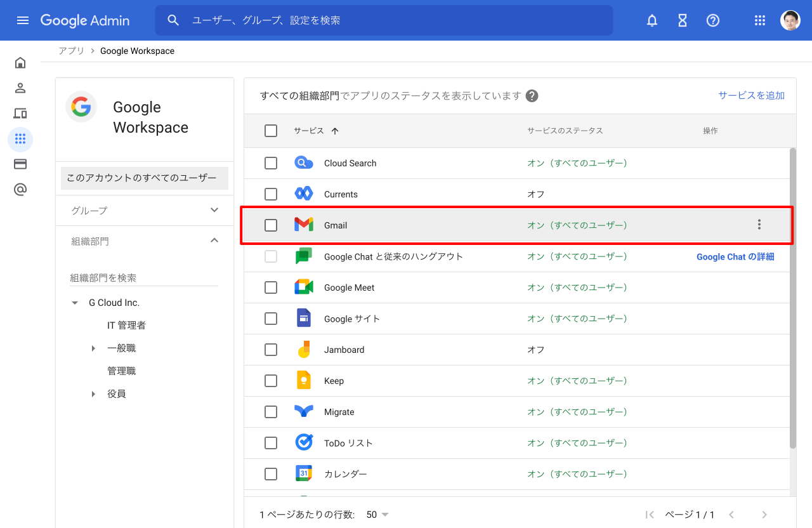The height and width of the screenshot is (528, 812).
Task: Click the Gmail envelope icon
Action: [304, 225]
